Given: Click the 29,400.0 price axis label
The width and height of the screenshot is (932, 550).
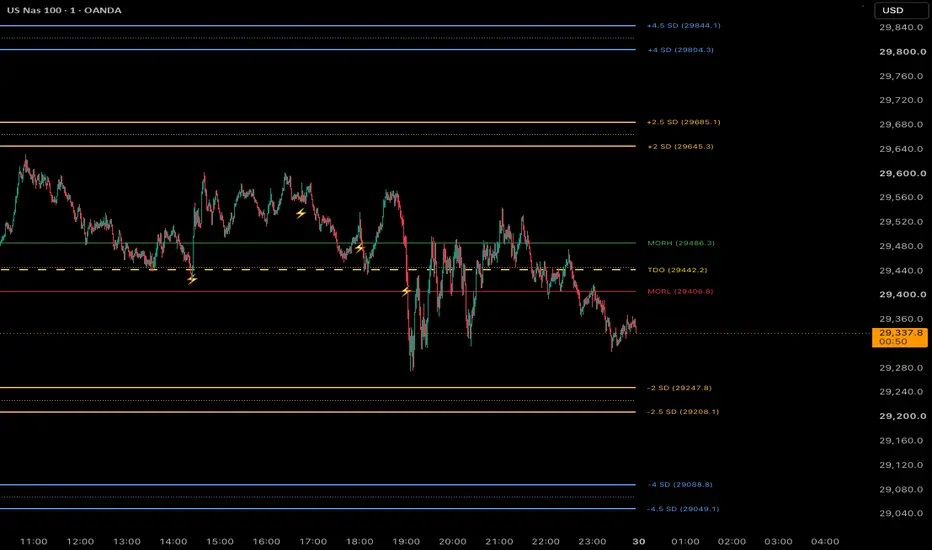Looking at the screenshot, I should click(x=902, y=294).
